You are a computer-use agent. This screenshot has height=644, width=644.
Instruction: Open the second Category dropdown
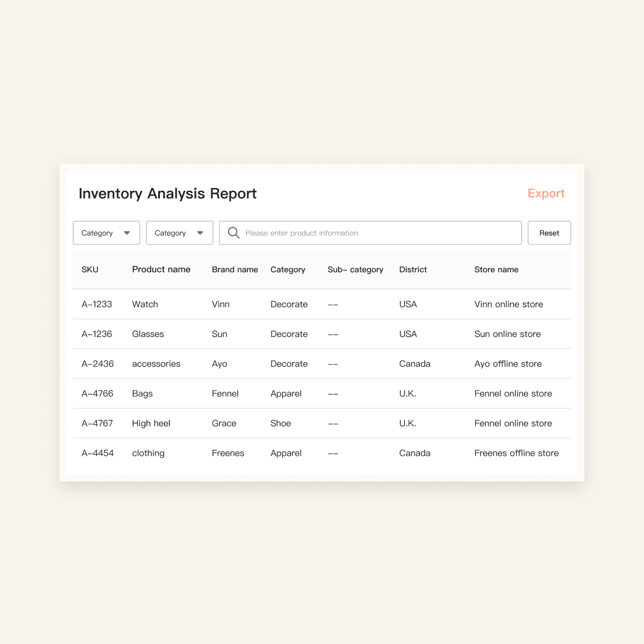pyautogui.click(x=179, y=233)
